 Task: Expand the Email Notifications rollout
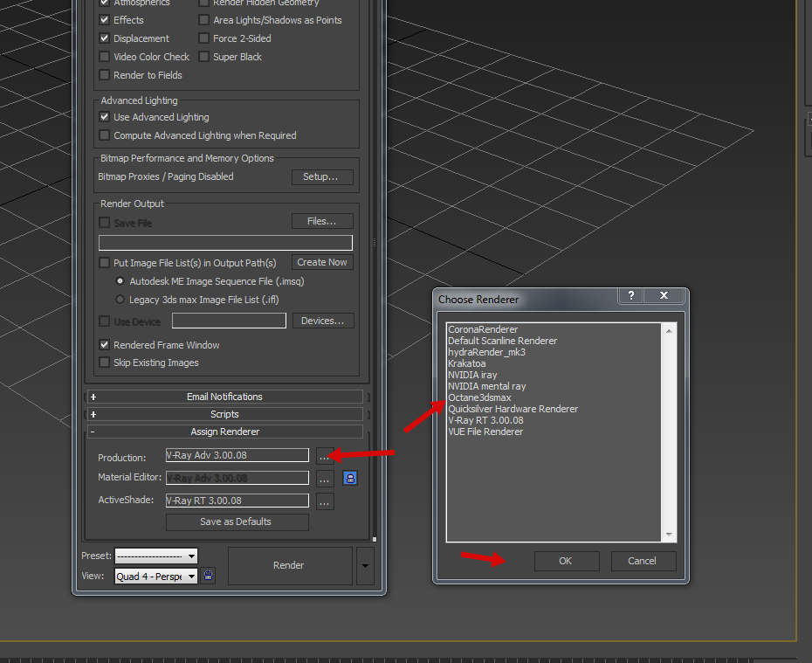(224, 397)
